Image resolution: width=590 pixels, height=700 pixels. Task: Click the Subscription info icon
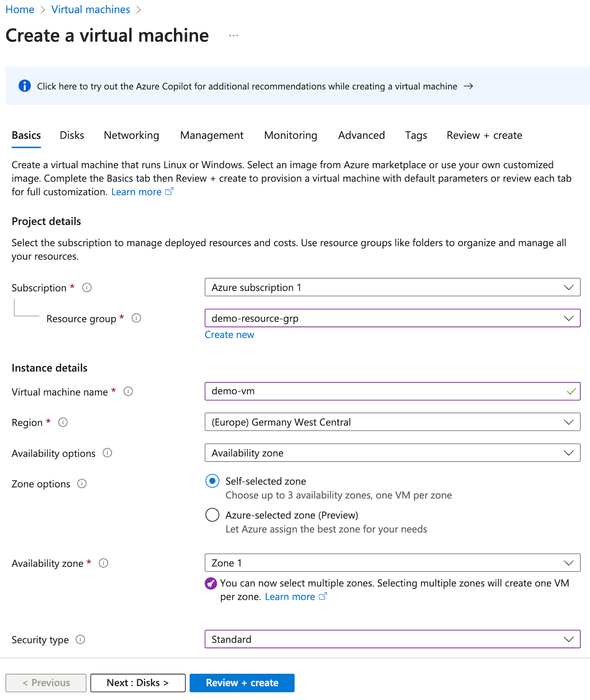[x=87, y=287]
